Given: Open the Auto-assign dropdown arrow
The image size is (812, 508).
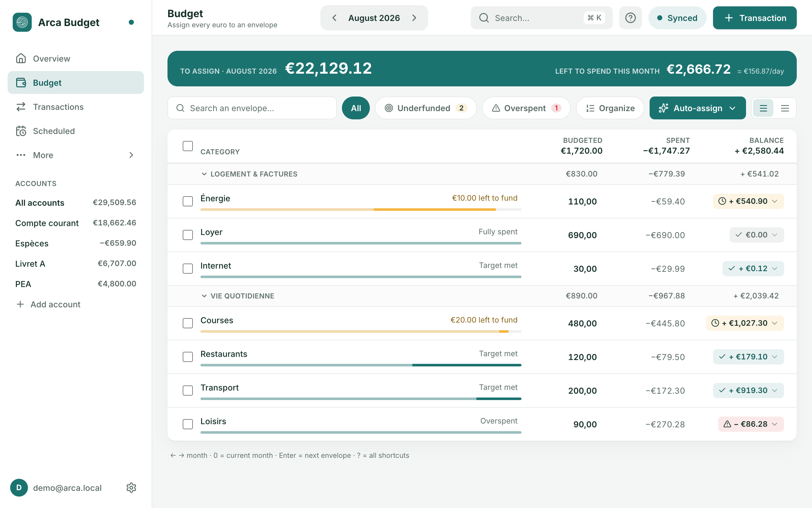Looking at the screenshot, I should [x=733, y=108].
